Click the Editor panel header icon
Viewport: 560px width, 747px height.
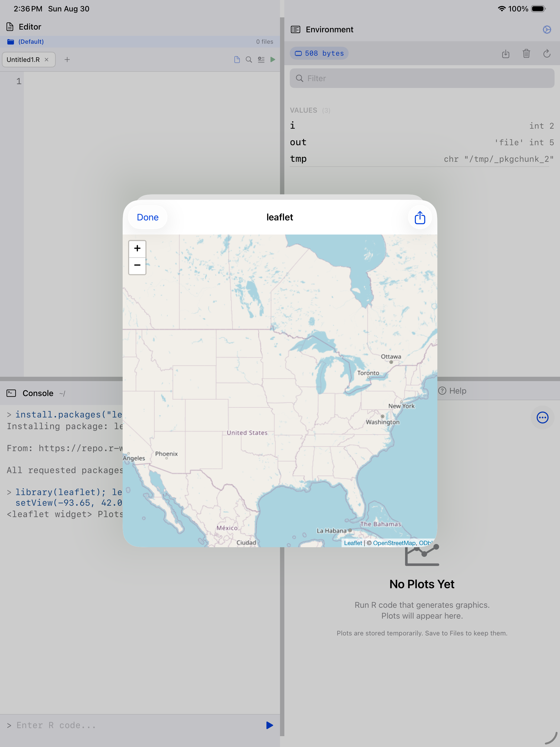[10, 27]
